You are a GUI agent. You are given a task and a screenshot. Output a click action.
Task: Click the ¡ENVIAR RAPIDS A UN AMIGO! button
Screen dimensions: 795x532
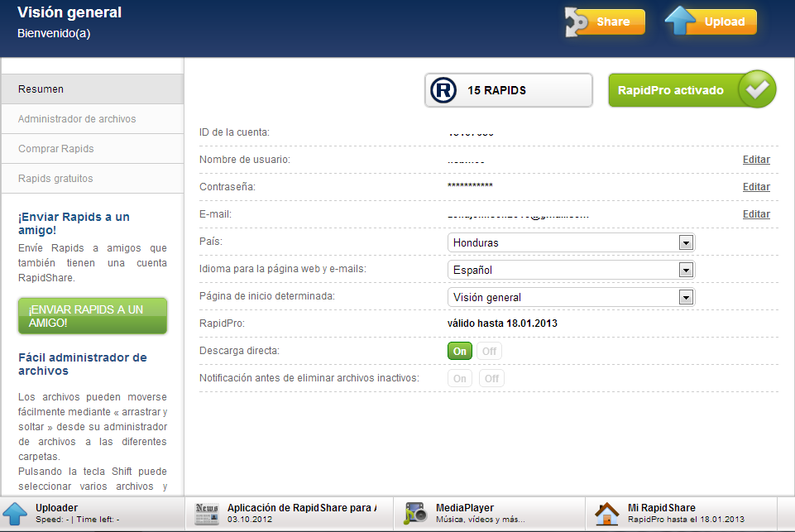93,316
